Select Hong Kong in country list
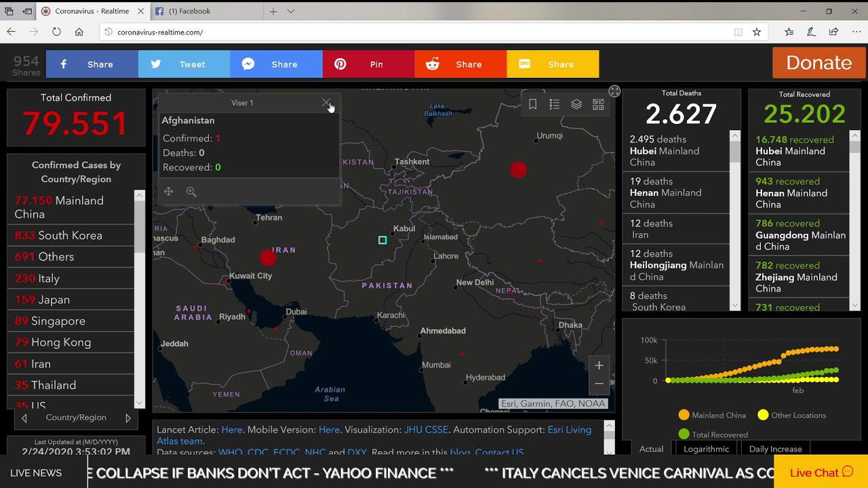The image size is (868, 488). point(71,342)
